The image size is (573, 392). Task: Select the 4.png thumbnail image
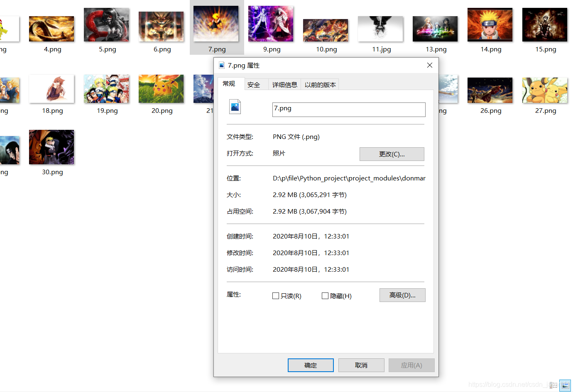coord(51,29)
